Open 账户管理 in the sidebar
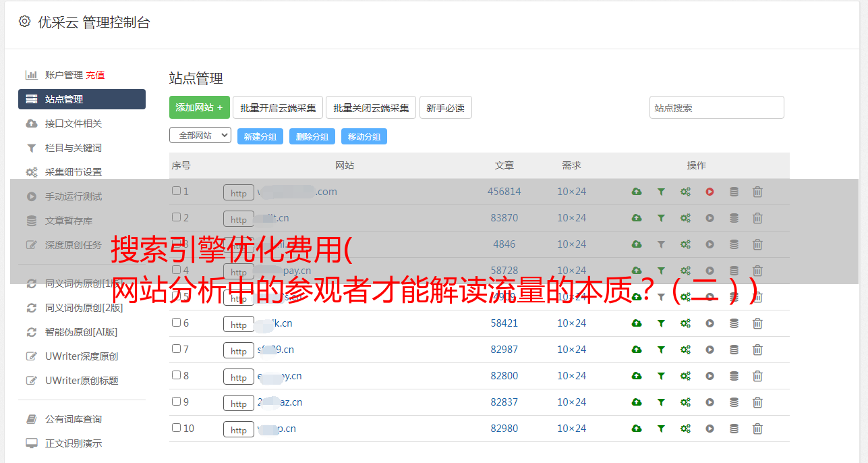The height and width of the screenshot is (463, 868). (63, 75)
